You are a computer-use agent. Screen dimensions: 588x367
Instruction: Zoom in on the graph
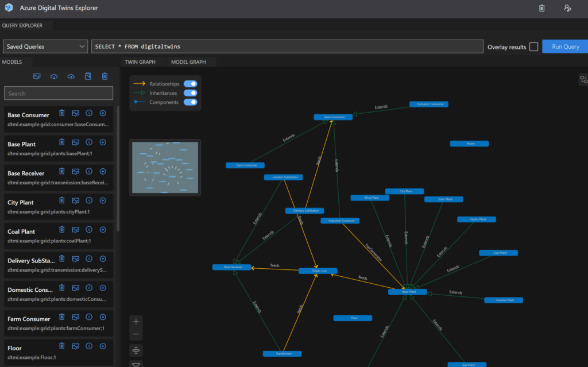(136, 322)
